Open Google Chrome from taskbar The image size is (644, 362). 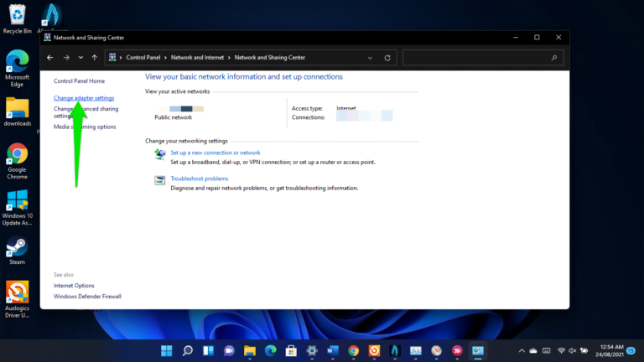353,351
